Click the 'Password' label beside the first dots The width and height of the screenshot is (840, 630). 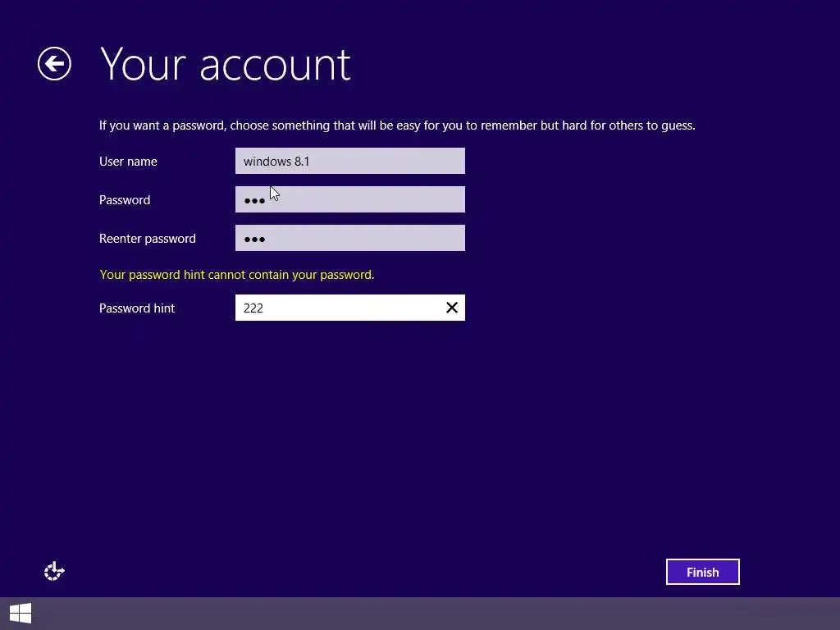click(125, 200)
